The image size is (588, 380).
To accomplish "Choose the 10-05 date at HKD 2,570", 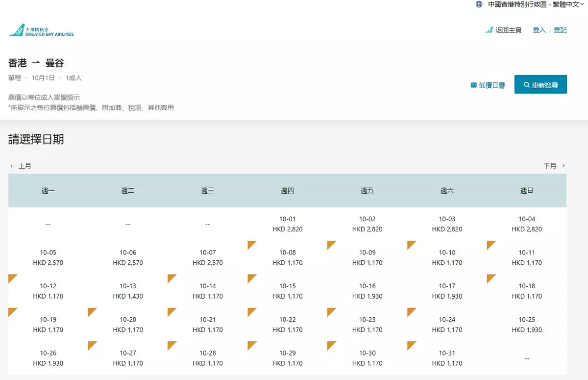I will [48, 257].
